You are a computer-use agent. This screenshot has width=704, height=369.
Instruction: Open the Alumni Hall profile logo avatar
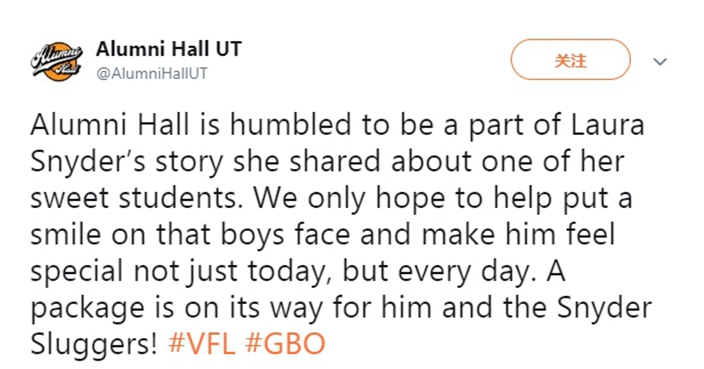57,61
